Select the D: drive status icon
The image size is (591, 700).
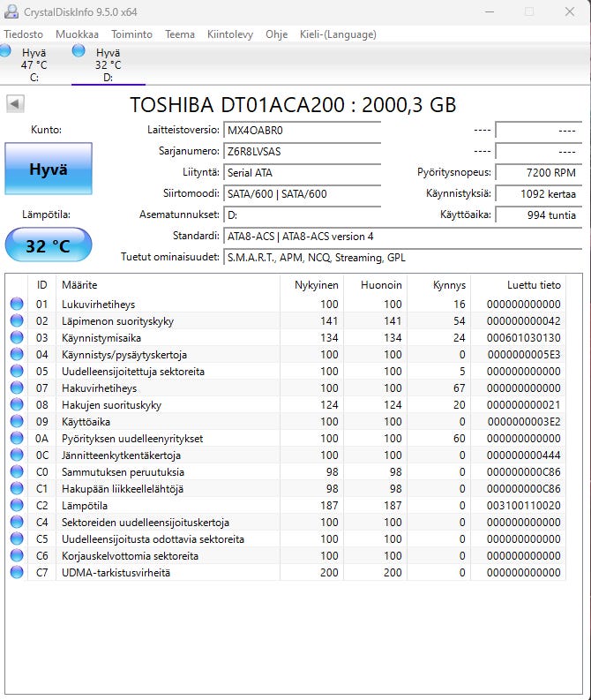[x=79, y=51]
